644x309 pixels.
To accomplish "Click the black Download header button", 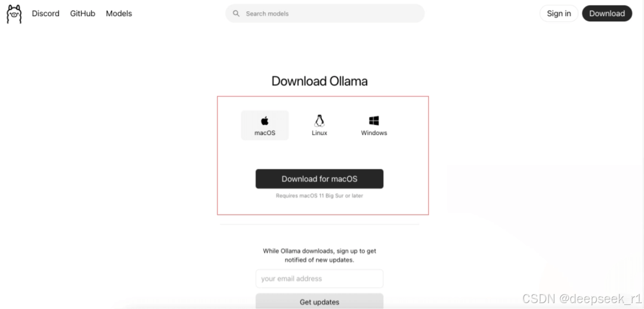I will tap(607, 13).
